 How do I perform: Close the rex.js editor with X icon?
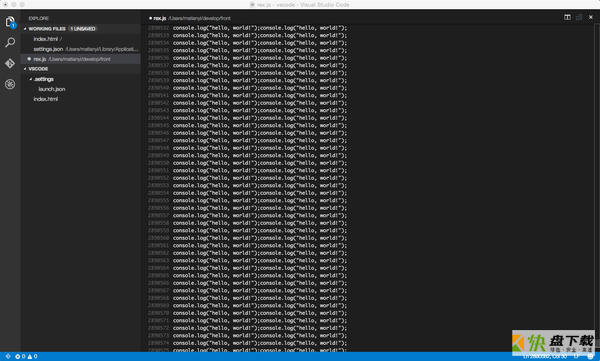(591, 17)
